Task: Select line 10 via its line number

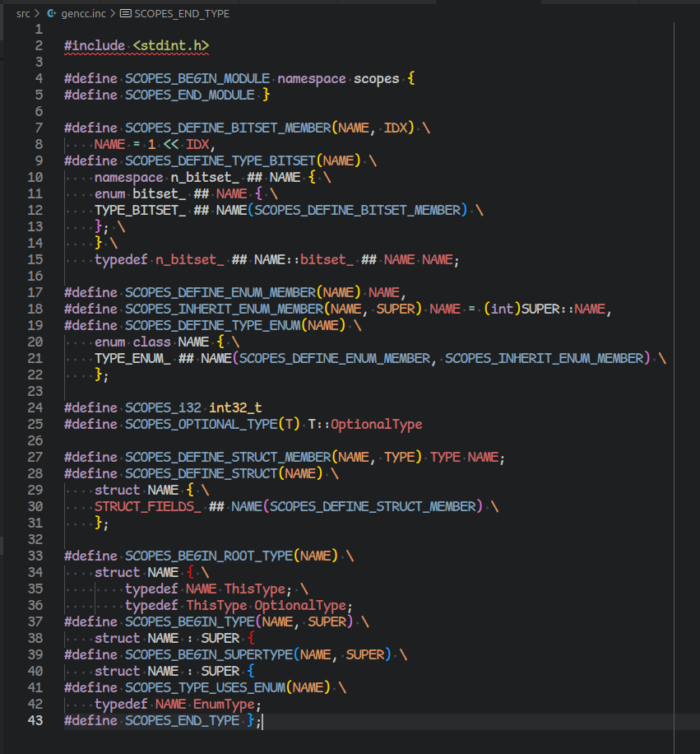Action: (35, 177)
